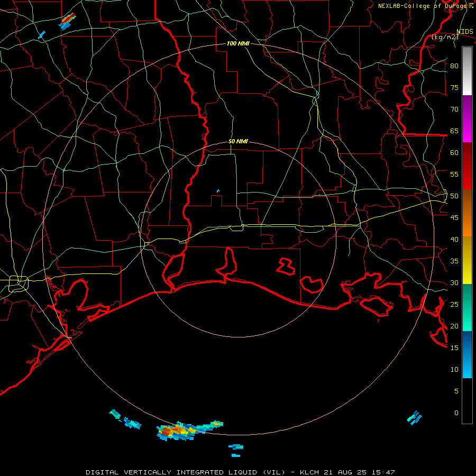Click the 50 NMI range ring label
This screenshot has height=476, width=476.
[238, 141]
